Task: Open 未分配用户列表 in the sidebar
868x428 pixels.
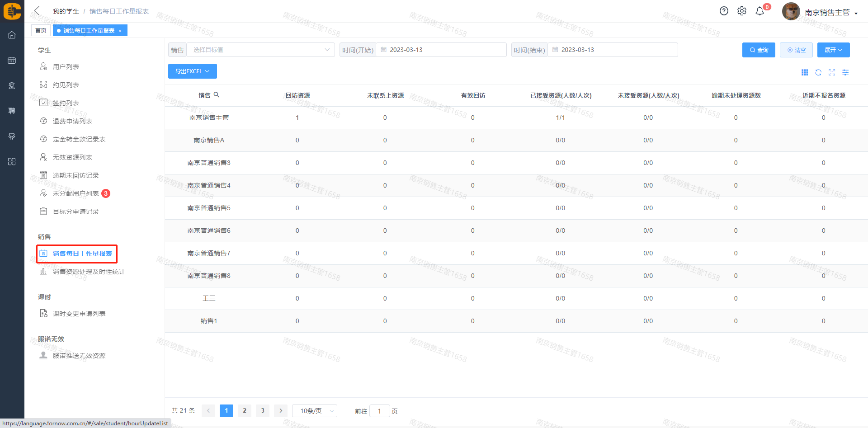Action: pos(75,193)
